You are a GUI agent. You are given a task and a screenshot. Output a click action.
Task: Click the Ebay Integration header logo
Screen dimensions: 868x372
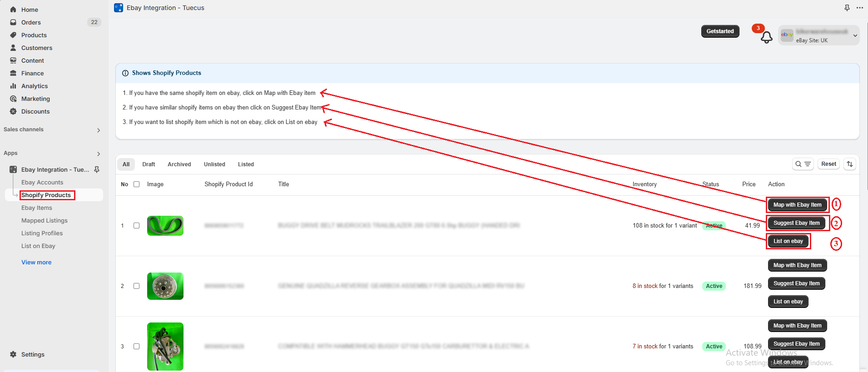tap(119, 8)
